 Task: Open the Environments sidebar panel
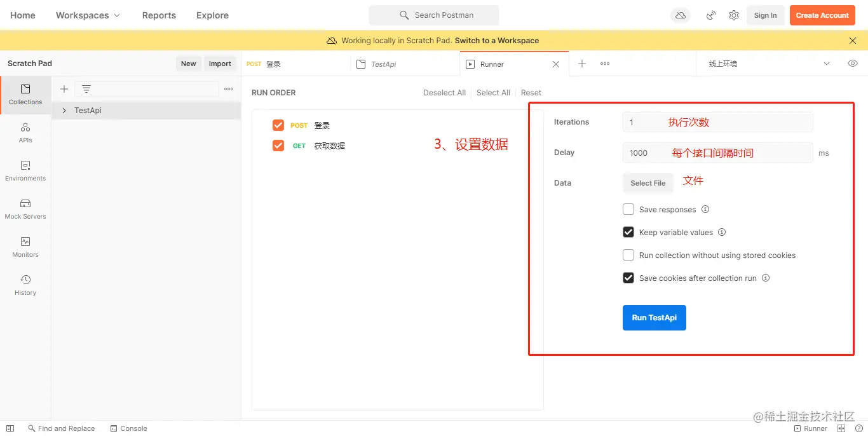[25, 171]
